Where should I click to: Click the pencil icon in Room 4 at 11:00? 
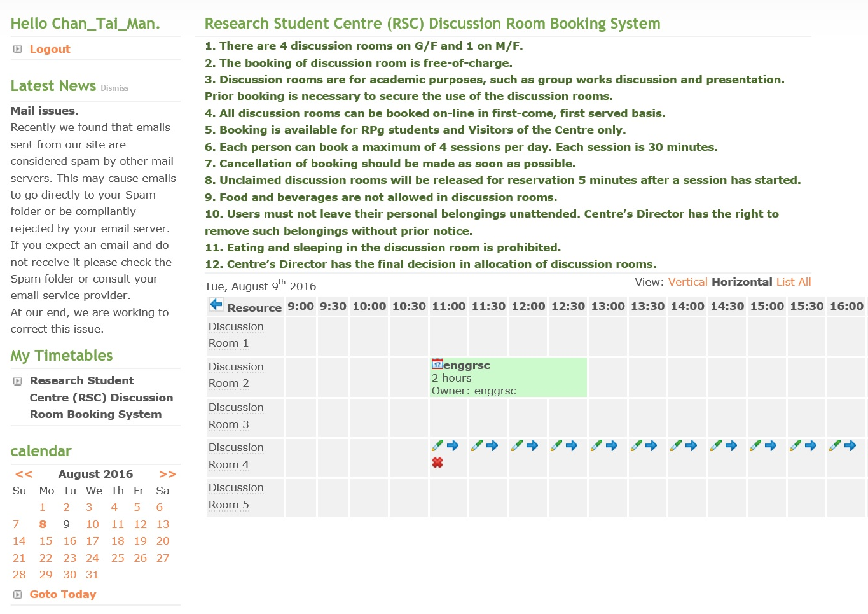[437, 445]
